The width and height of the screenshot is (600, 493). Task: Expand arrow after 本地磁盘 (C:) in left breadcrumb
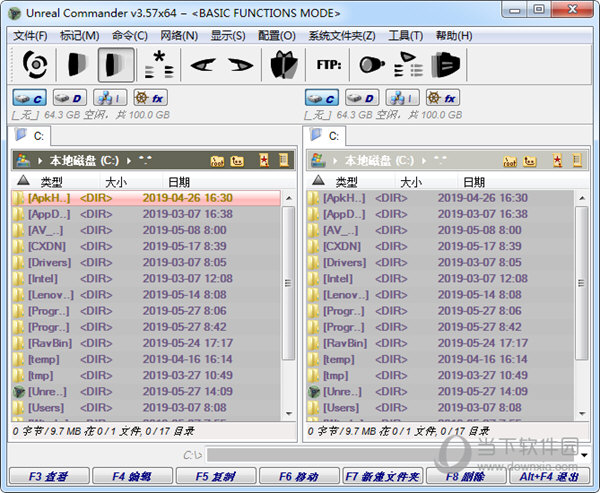[129, 161]
